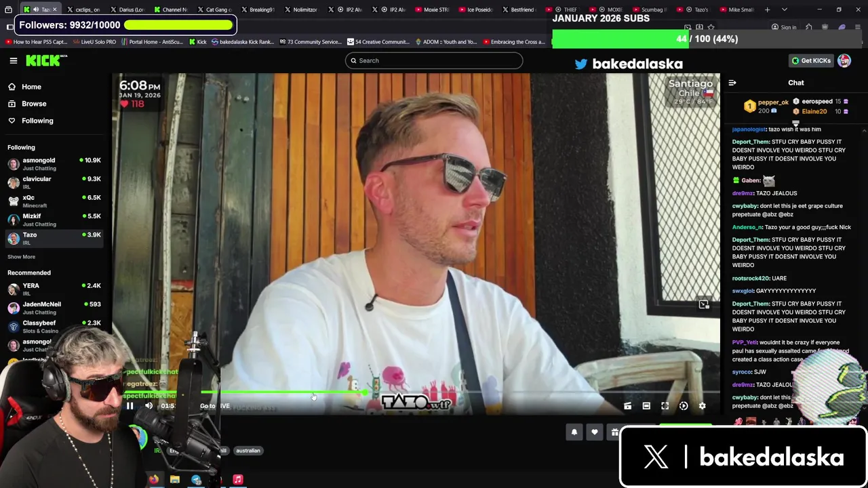Switch to the Nolimitzor browser tab
Image resolution: width=868 pixels, height=488 pixels.
300,9
